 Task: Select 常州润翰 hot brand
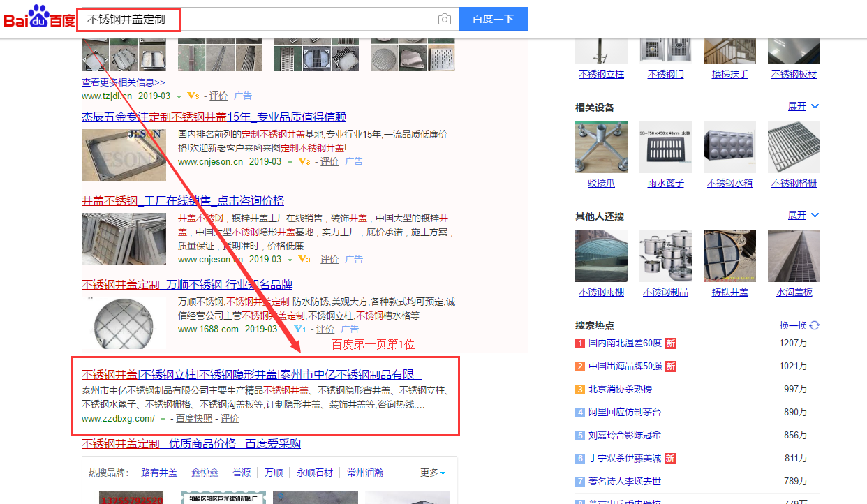click(365, 473)
